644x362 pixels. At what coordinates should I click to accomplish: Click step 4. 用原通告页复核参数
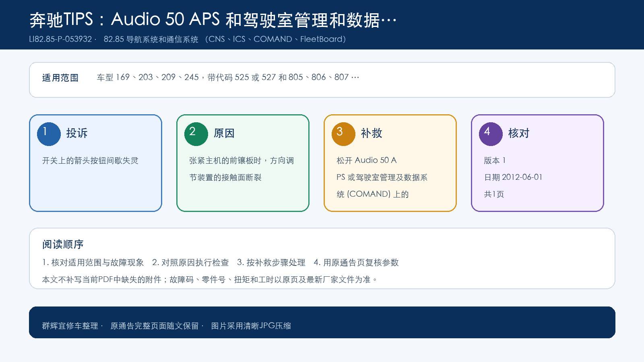[x=356, y=263]
